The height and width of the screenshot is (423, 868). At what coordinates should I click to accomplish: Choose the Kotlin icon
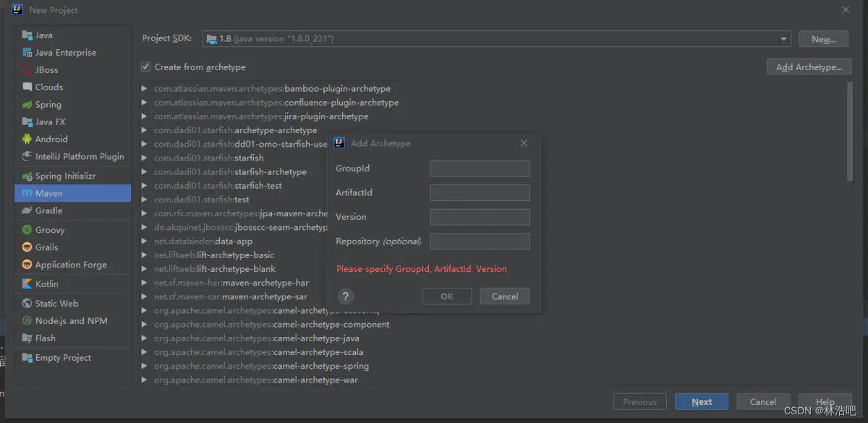[27, 283]
